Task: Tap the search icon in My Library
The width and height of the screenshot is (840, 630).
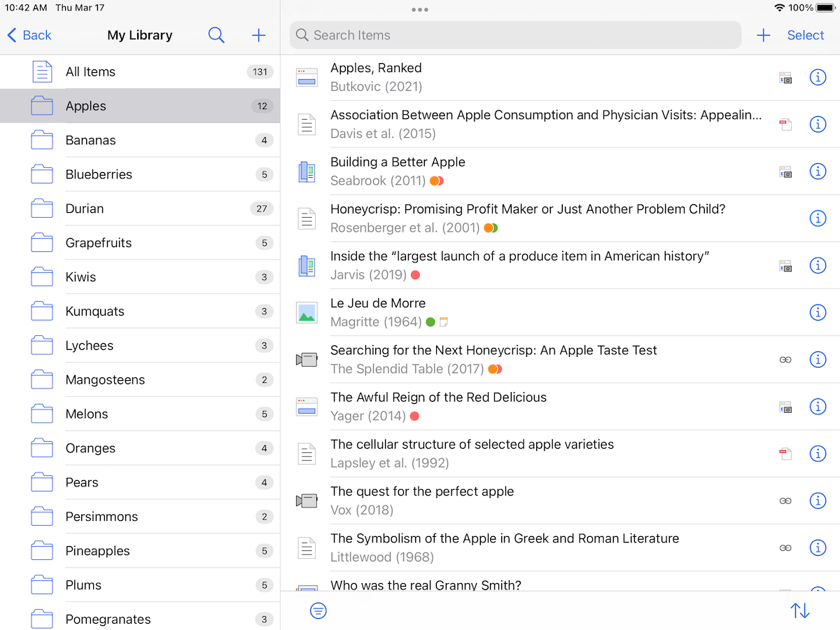Action: tap(216, 35)
